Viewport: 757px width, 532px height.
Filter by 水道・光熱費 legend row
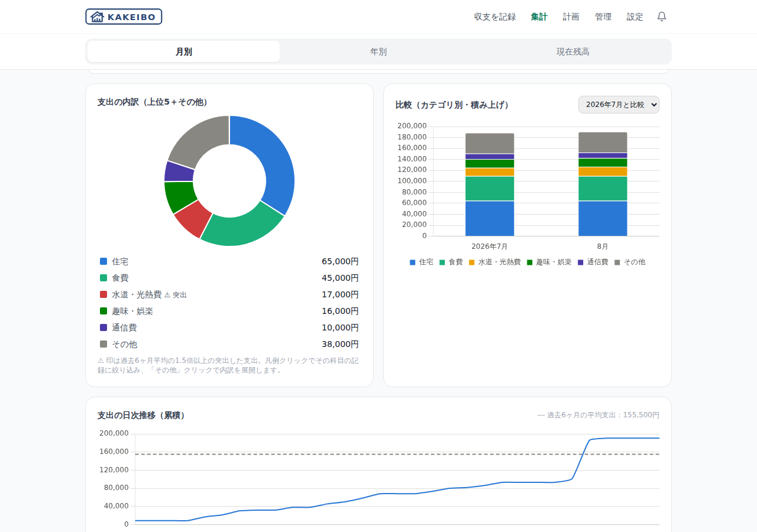pos(229,294)
